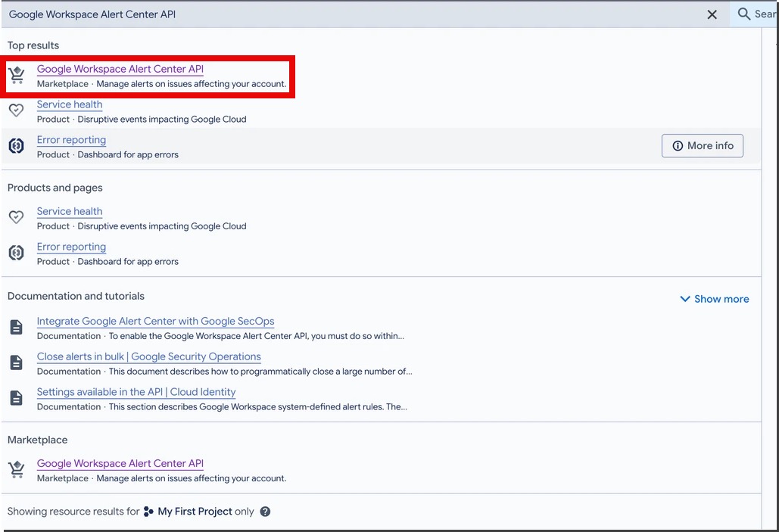Click cart icon in Marketplace section result

click(17, 469)
